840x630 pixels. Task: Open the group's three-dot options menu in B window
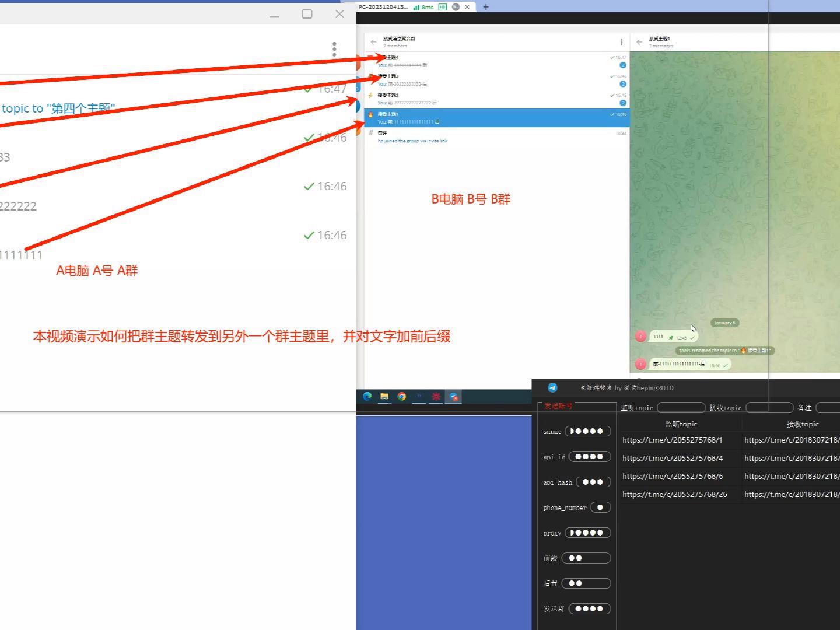click(x=621, y=42)
